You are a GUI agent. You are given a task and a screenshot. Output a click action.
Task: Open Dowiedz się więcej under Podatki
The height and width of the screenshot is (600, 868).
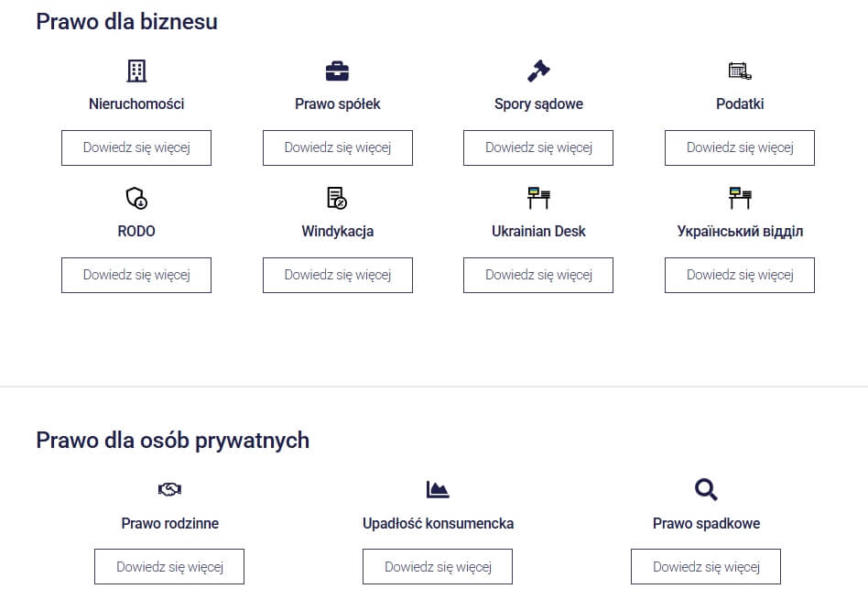(740, 147)
